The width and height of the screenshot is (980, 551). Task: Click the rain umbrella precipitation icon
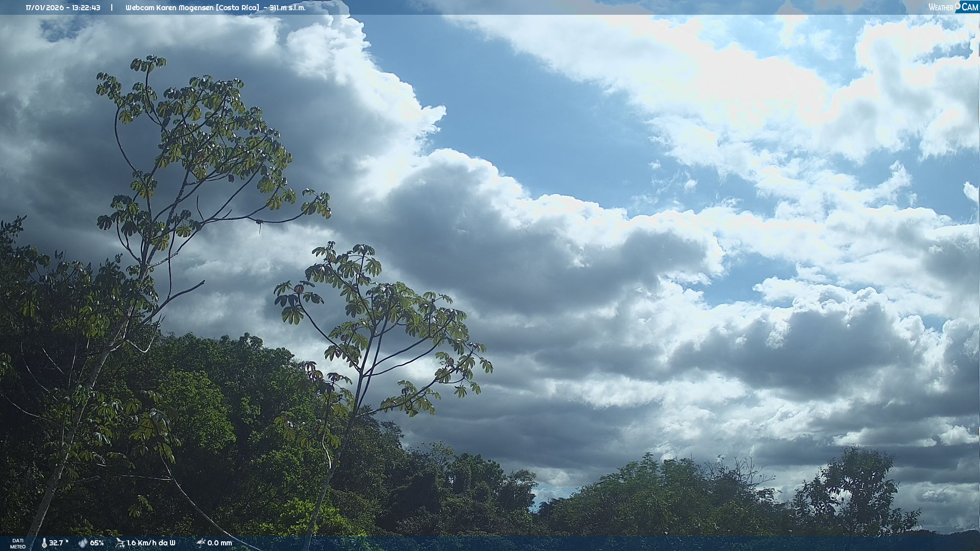pyautogui.click(x=201, y=543)
